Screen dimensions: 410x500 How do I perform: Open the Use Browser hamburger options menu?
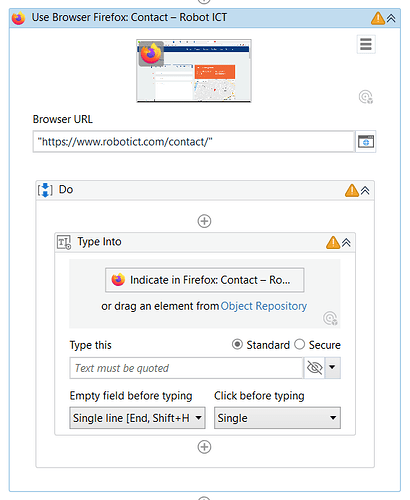coord(366,44)
